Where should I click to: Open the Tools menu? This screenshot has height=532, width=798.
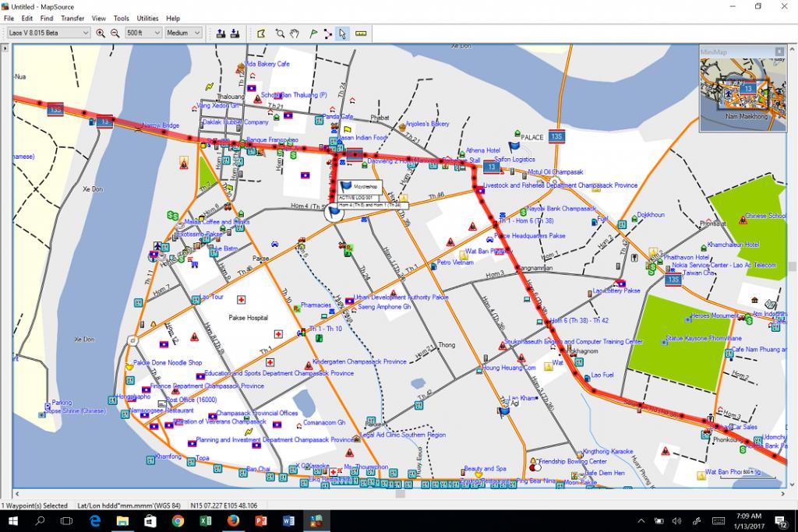[x=121, y=19]
